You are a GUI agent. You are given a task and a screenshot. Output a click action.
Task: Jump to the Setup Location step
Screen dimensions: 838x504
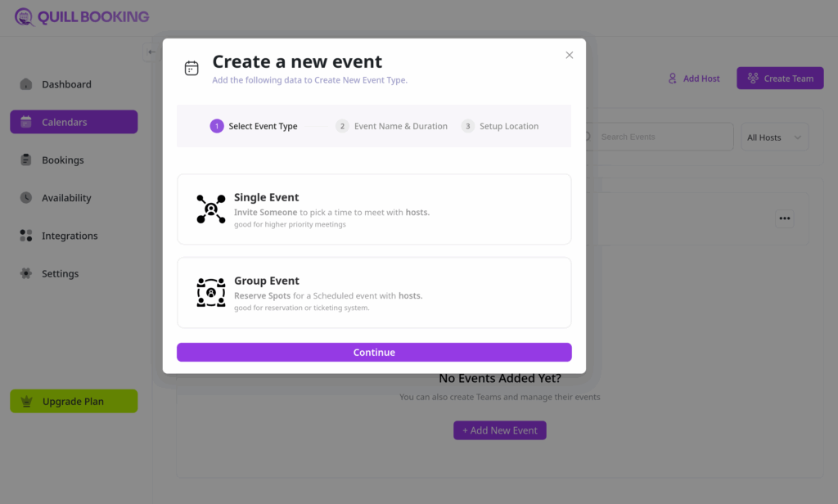coord(500,126)
